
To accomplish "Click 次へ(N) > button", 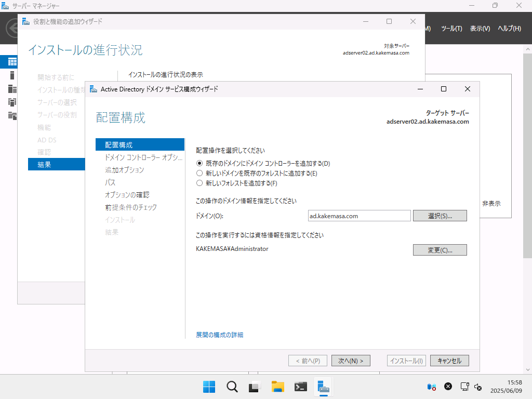I will [351, 361].
